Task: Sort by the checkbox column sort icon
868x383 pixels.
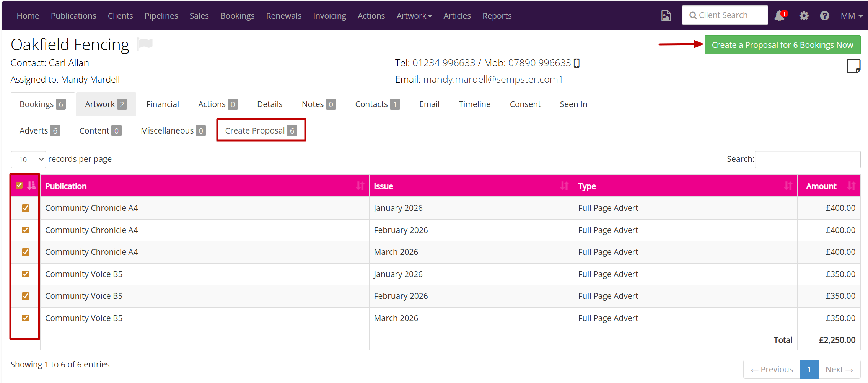Action: coord(31,186)
